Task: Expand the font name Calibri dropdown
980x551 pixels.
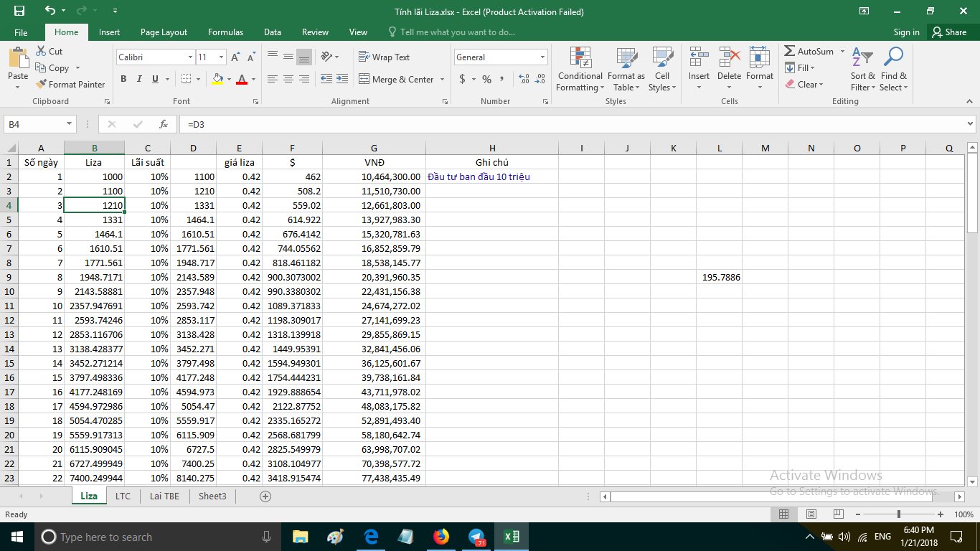Action: (190, 57)
